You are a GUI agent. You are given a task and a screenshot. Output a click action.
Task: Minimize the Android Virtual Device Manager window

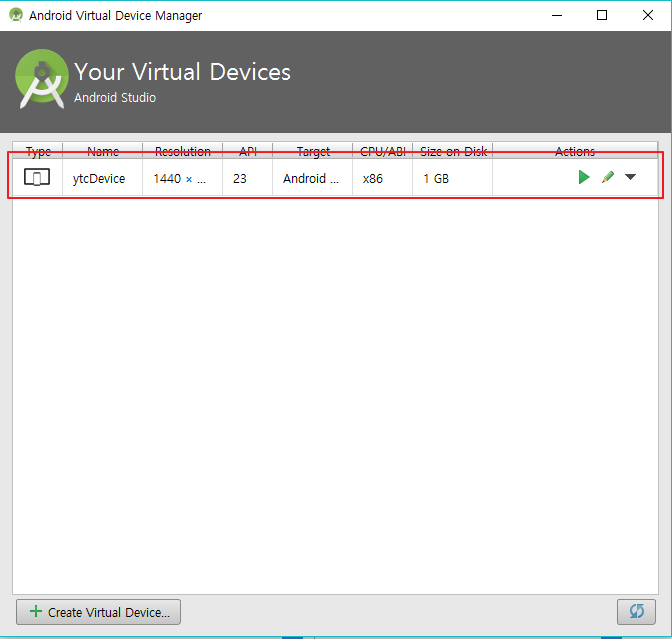pos(557,15)
